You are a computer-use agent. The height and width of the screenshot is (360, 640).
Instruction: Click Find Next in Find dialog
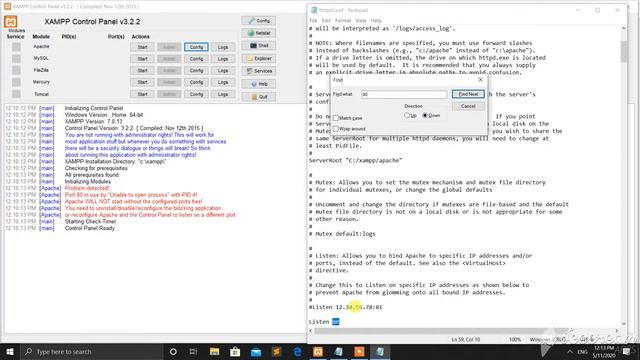click(x=468, y=94)
